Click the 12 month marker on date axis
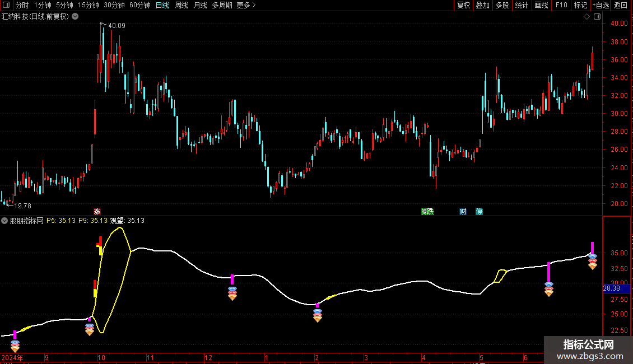The image size is (633, 364). point(208,358)
